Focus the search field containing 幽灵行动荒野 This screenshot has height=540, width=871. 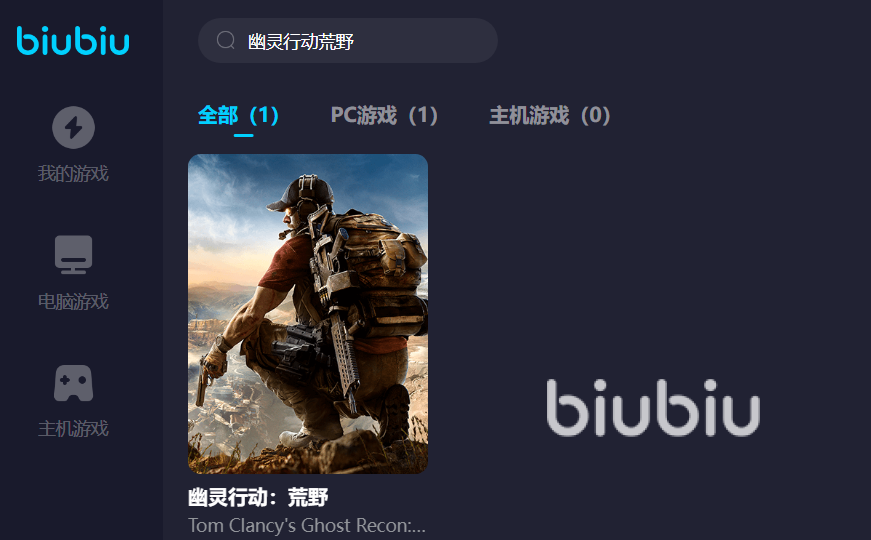click(348, 41)
